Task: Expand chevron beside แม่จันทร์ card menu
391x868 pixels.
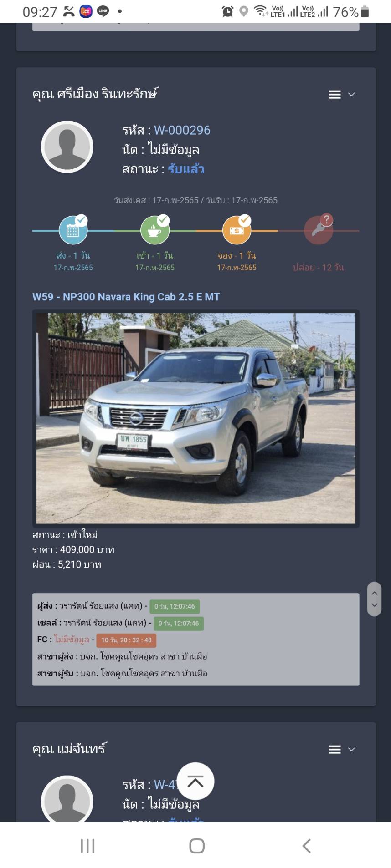Action: pyautogui.click(x=351, y=750)
